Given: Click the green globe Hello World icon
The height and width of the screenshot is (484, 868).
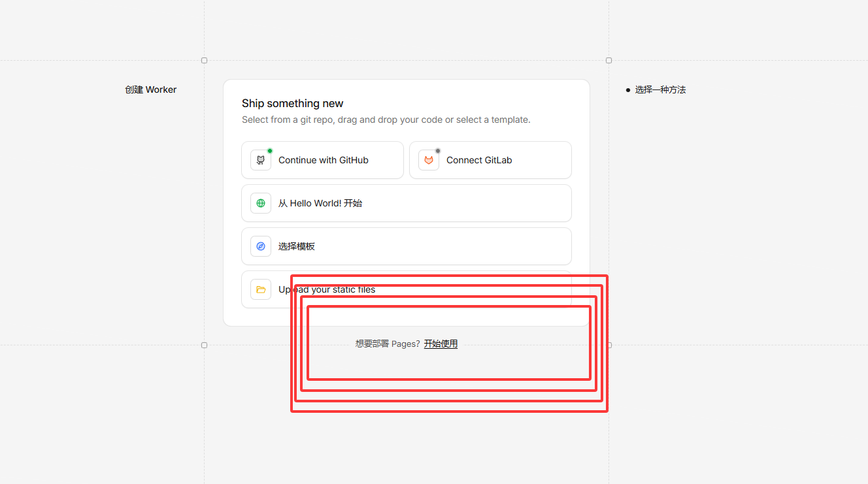Looking at the screenshot, I should tap(261, 203).
